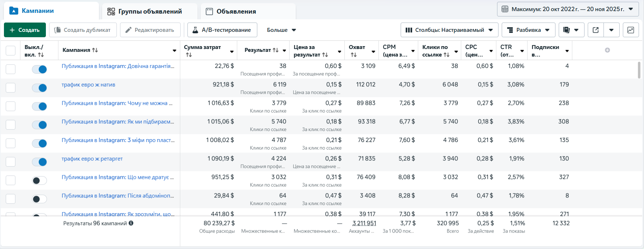Expand the Столбцы: Настраиваемый dropdown
The height and width of the screenshot is (249, 644).
[x=449, y=30]
